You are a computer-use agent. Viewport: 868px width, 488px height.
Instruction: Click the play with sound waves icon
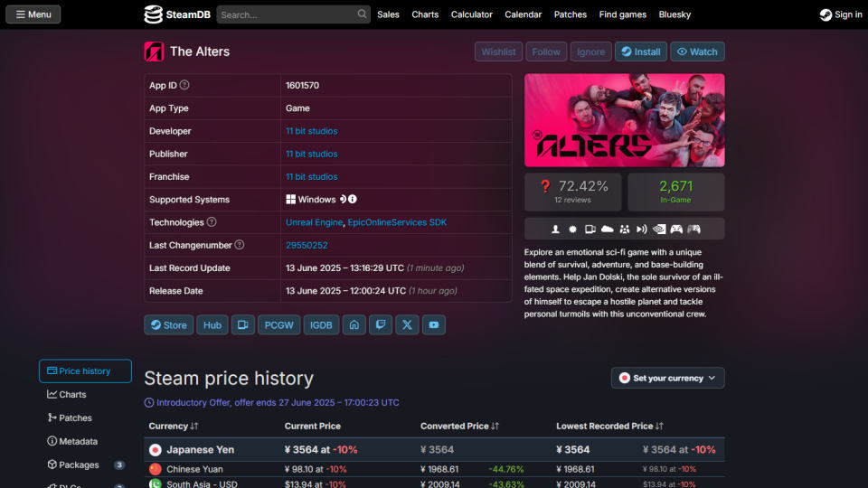642,229
